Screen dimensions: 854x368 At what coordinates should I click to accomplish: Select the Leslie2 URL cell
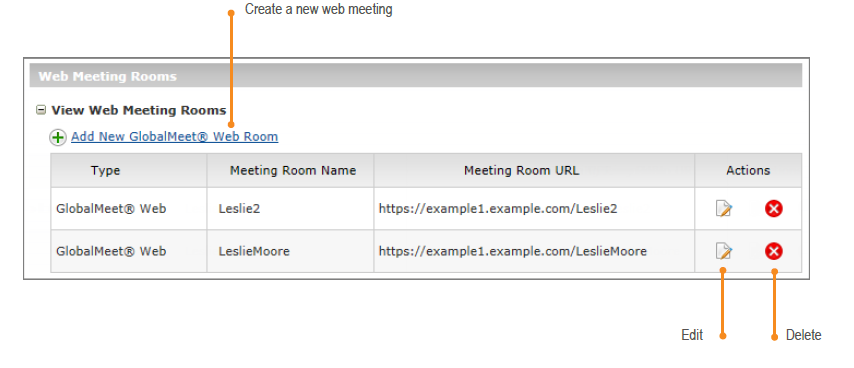click(534, 208)
